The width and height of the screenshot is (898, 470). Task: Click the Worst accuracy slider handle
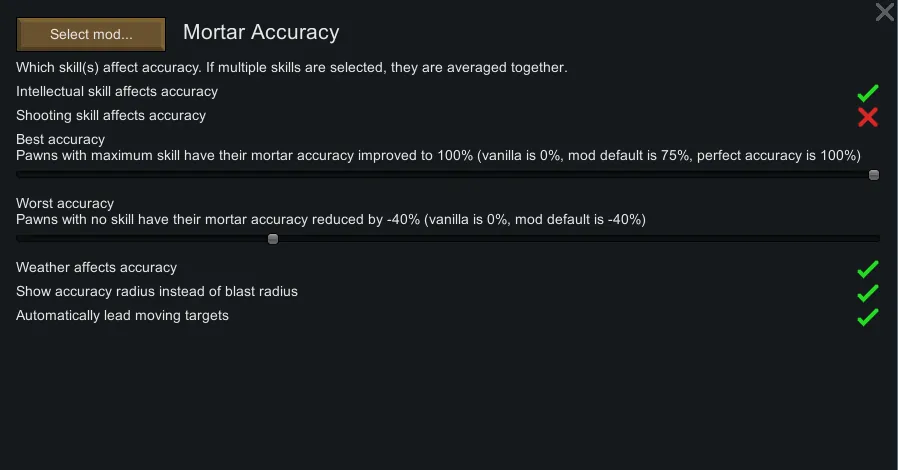coord(273,238)
